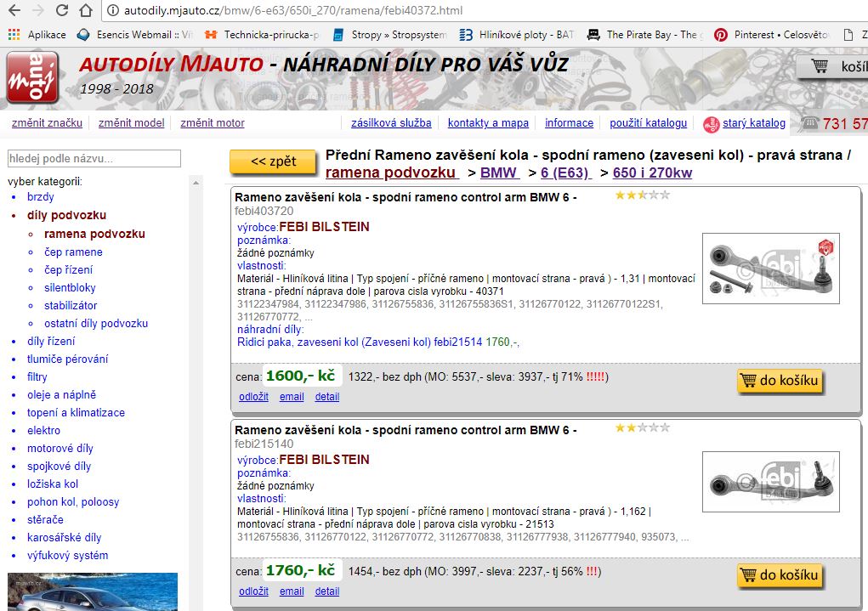The image size is (868, 611).
Task: Expand the tlumiče pérování category
Action: pos(67,359)
